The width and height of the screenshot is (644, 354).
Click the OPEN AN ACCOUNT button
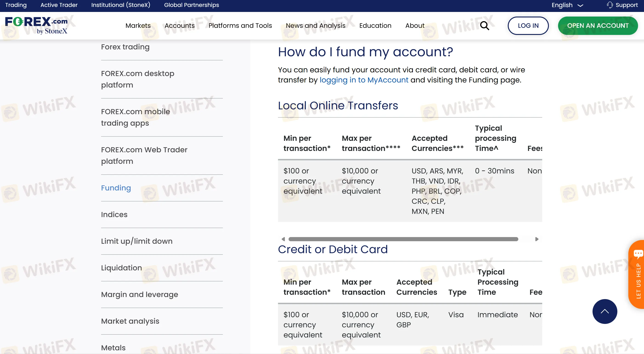tap(598, 25)
